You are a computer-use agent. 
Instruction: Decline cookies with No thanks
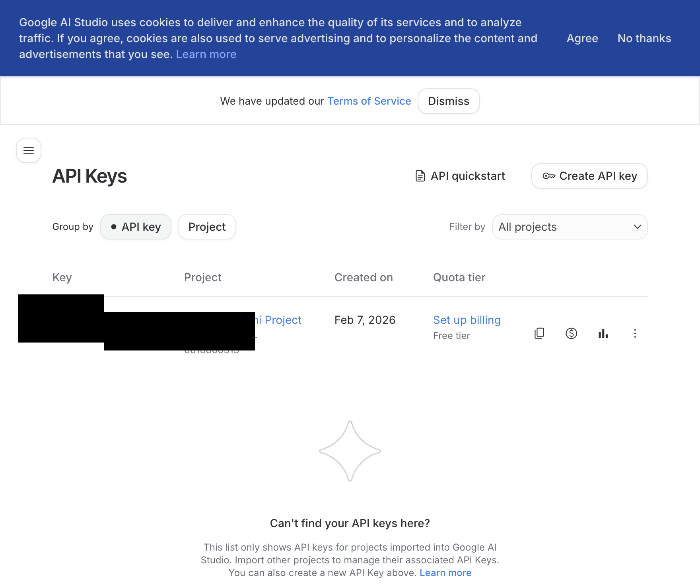[x=644, y=38]
